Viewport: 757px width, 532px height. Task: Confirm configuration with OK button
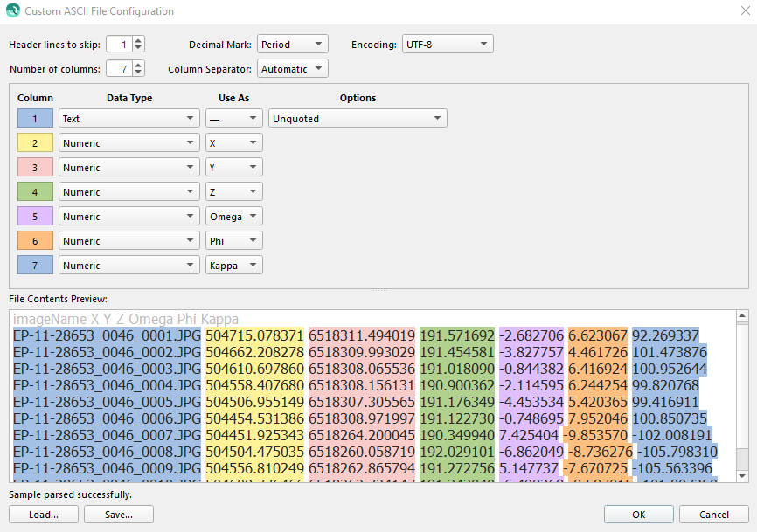tap(638, 515)
